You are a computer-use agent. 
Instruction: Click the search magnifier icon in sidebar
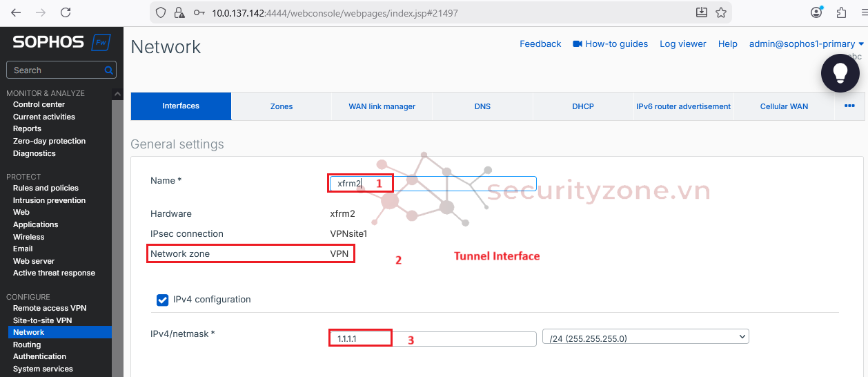click(108, 70)
